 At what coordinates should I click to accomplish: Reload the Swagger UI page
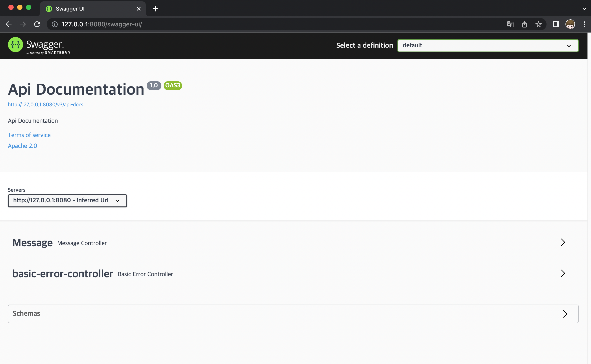coord(37,24)
